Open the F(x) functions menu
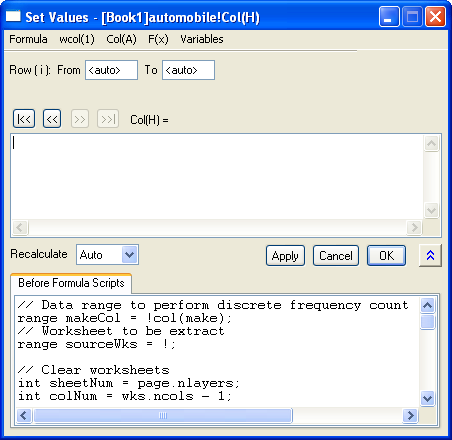452x440 pixels. pos(158,39)
